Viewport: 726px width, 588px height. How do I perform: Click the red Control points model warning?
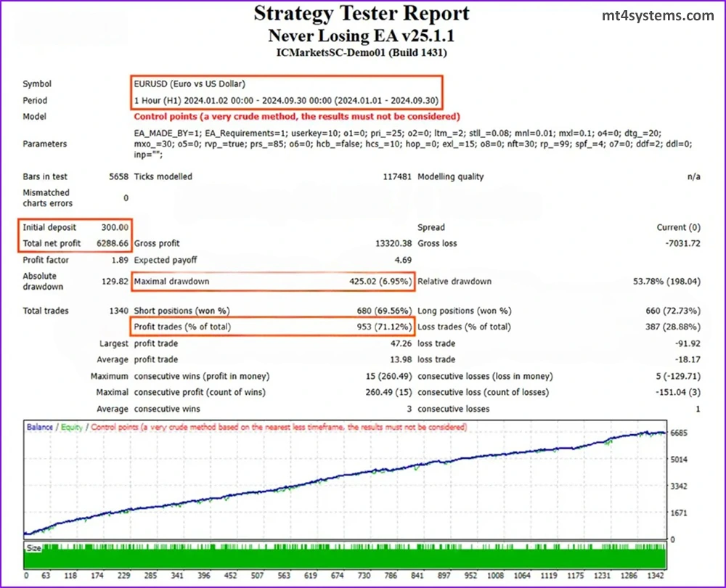[296, 116]
